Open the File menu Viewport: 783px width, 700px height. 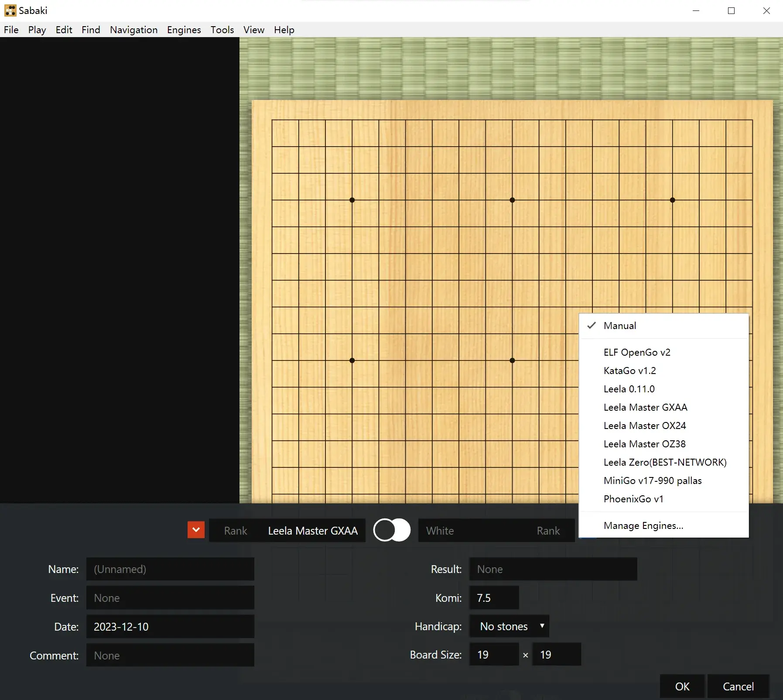(x=11, y=30)
